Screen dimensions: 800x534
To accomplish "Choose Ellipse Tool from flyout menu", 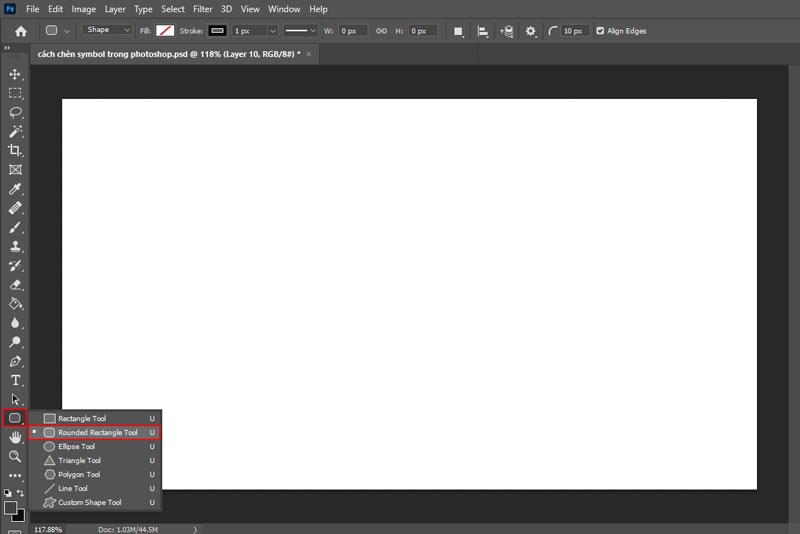I will click(77, 447).
